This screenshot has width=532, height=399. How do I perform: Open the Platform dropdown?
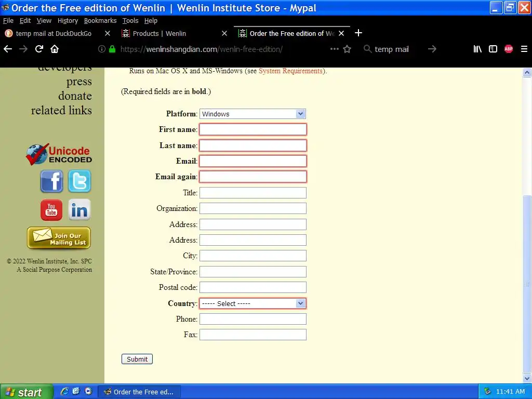point(253,114)
